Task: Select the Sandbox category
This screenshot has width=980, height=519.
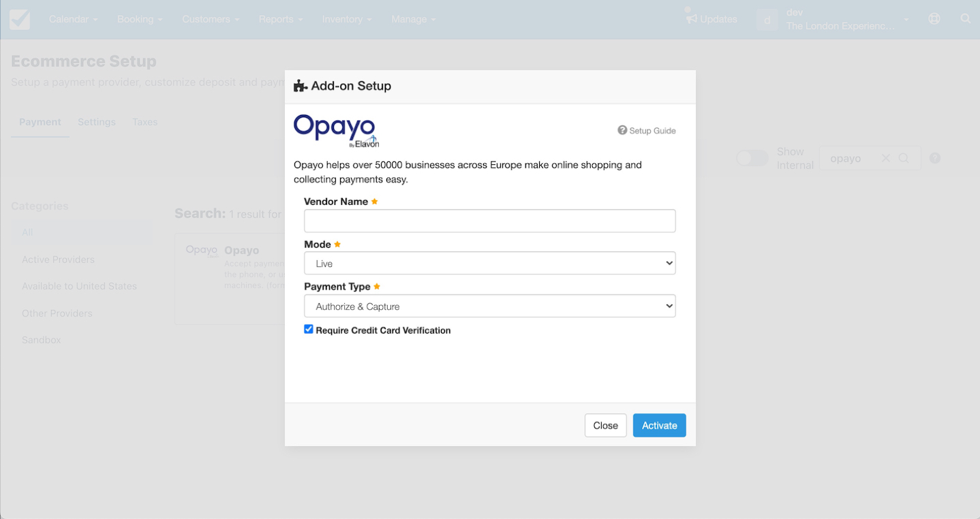Action: 42,340
